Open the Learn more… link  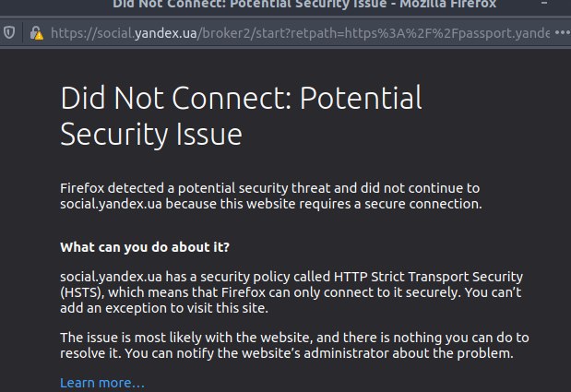[x=102, y=383]
